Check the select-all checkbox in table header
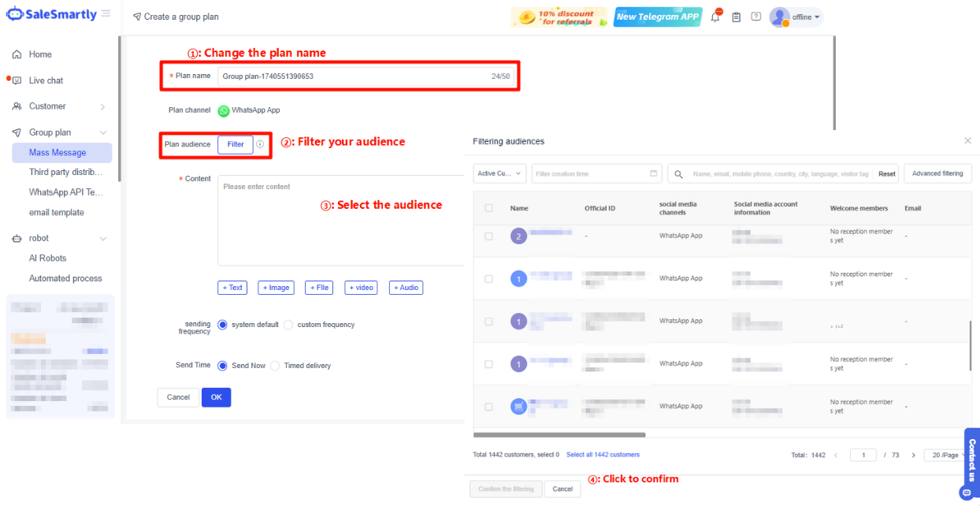The width and height of the screenshot is (980, 506). pos(489,208)
